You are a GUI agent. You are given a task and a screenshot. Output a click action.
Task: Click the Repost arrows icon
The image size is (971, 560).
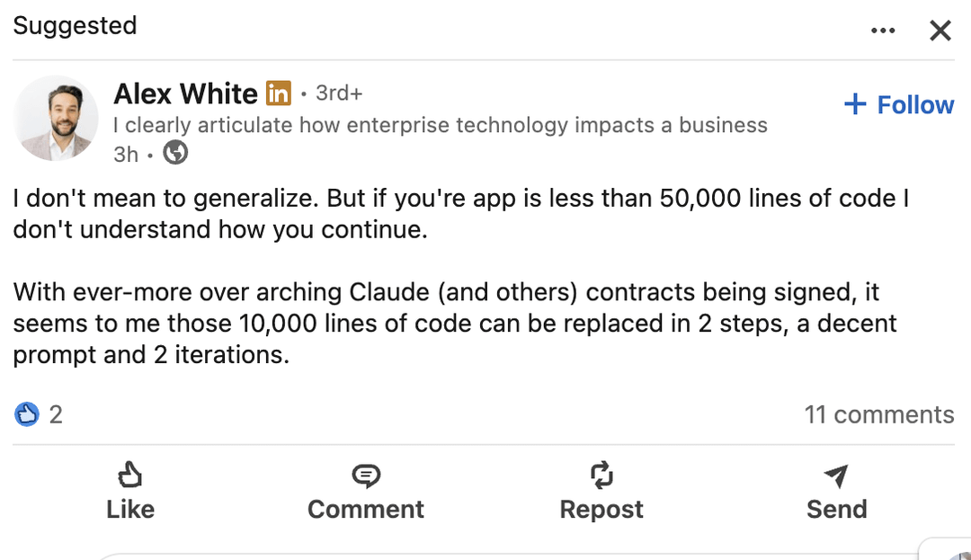pyautogui.click(x=601, y=476)
